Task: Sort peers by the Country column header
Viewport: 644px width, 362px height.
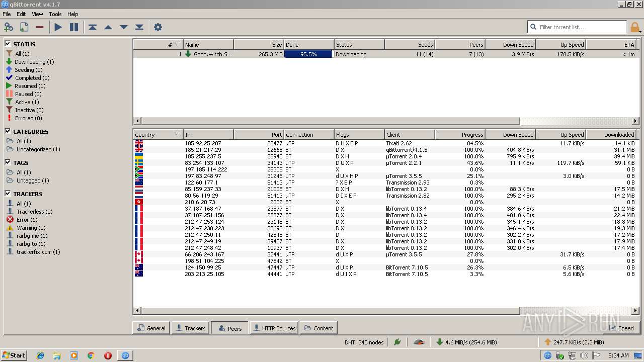Action: click(158, 134)
